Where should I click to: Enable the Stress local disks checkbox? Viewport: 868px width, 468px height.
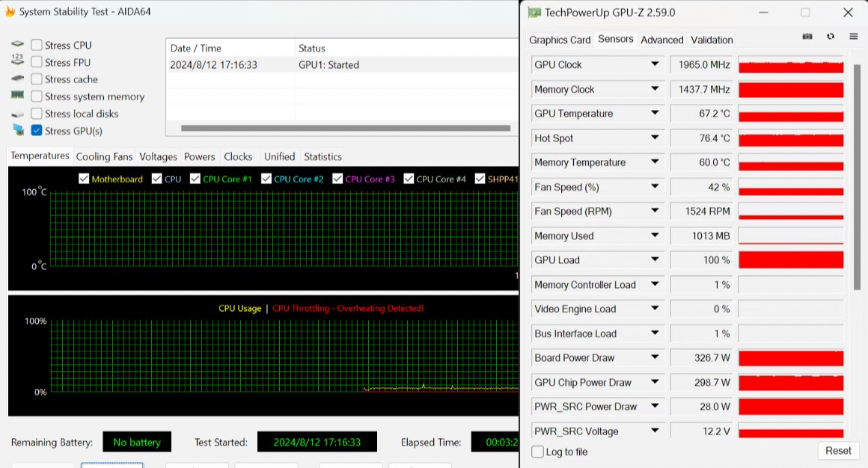click(x=37, y=114)
